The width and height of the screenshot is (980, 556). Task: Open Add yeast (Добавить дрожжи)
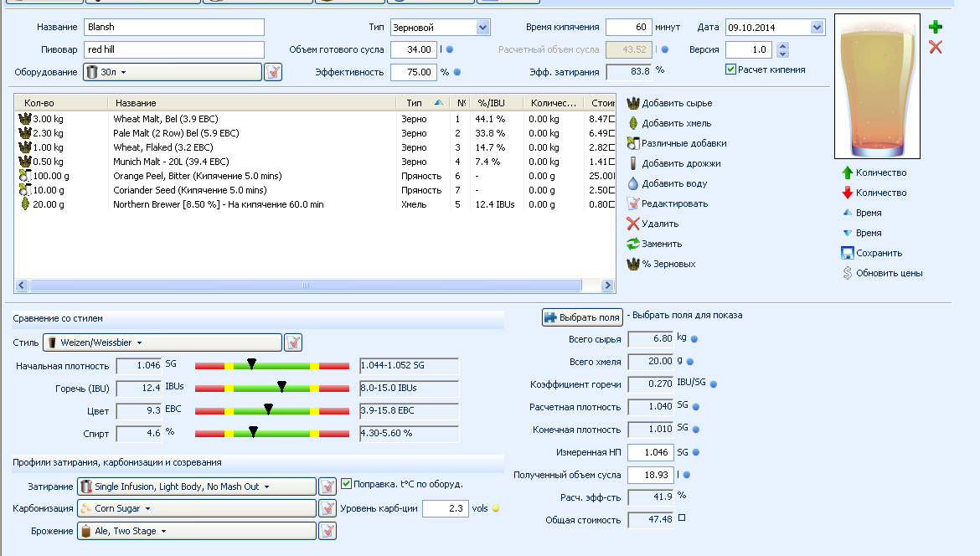pos(633,163)
